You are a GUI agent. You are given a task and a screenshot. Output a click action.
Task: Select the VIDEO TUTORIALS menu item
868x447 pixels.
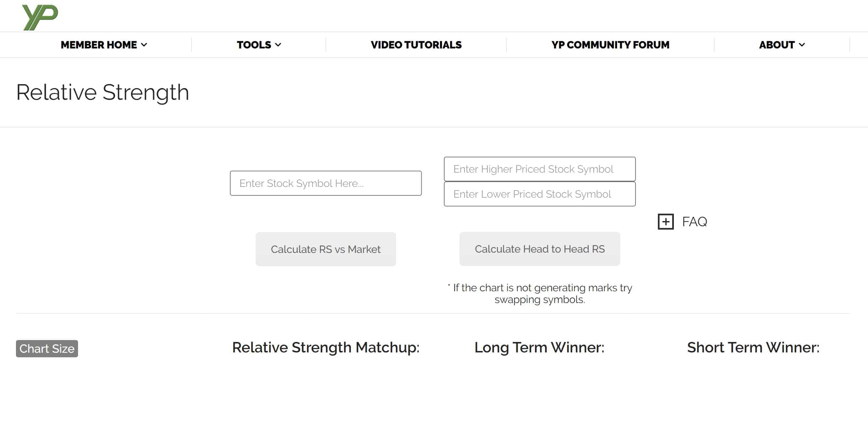click(x=416, y=45)
